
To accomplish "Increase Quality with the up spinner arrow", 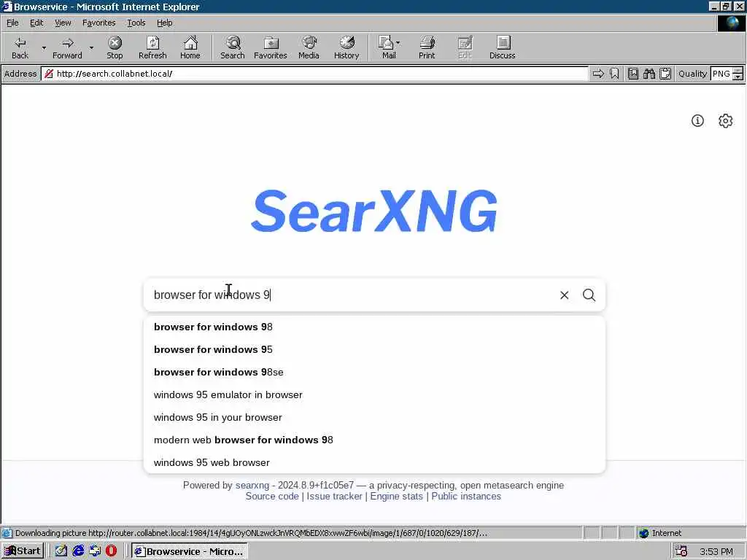I will [x=738, y=71].
